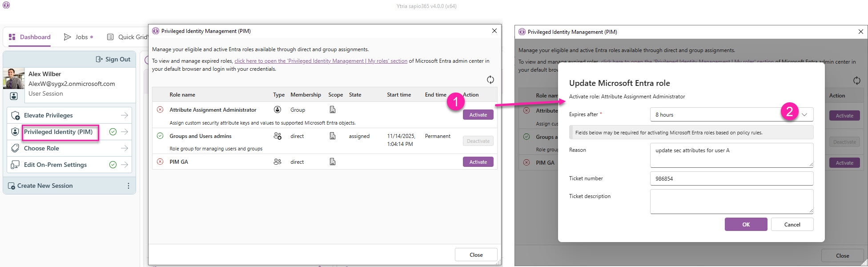Open Create New Session three-dot menu

[x=129, y=186]
